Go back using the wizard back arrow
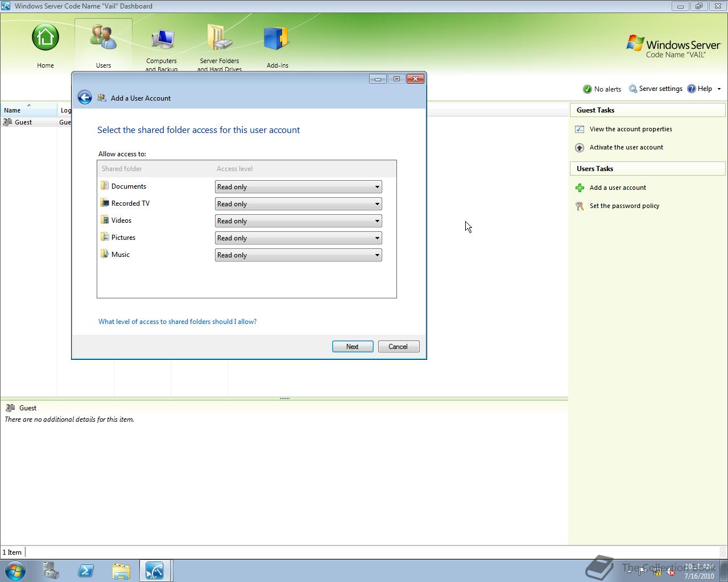The image size is (728, 582). pyautogui.click(x=85, y=98)
